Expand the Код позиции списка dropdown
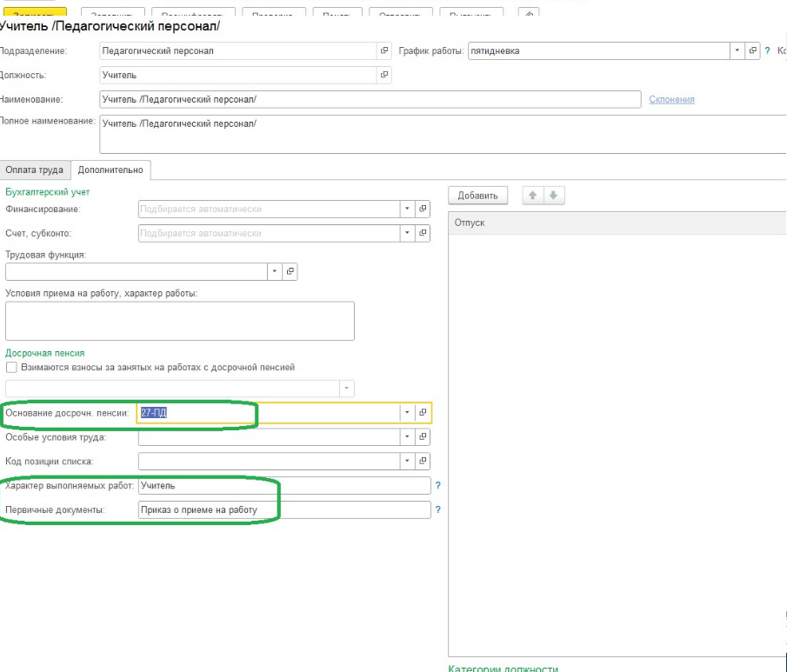This screenshot has height=672, width=787. click(x=407, y=461)
